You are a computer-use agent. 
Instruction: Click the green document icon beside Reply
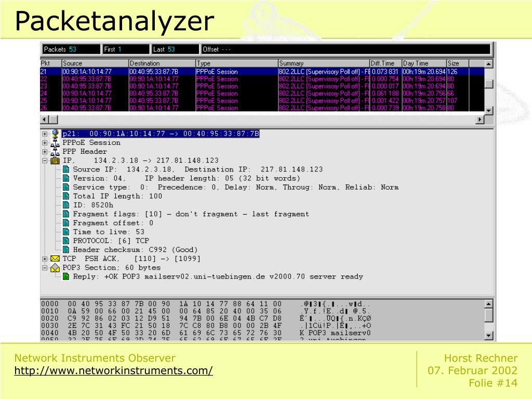[x=66, y=276]
